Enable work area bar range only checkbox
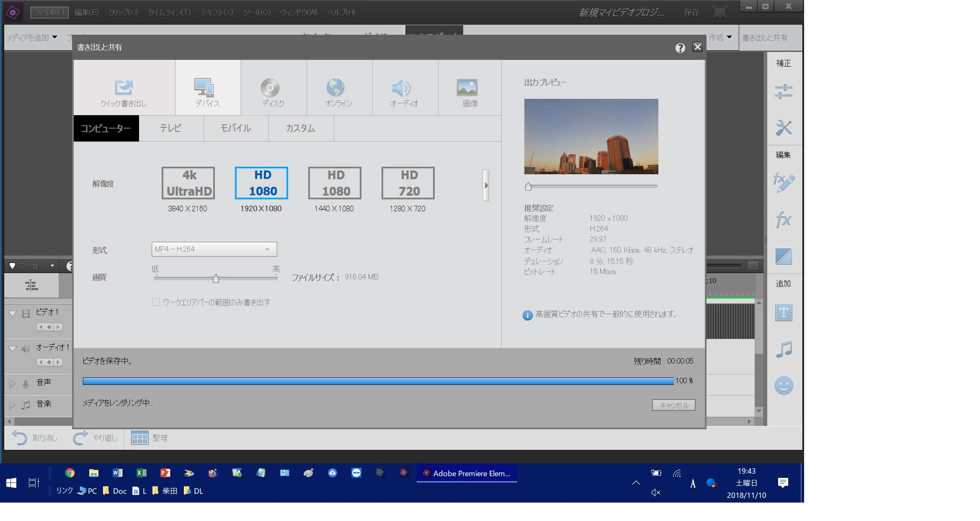Screen dimensions: 980x521 tap(156, 302)
